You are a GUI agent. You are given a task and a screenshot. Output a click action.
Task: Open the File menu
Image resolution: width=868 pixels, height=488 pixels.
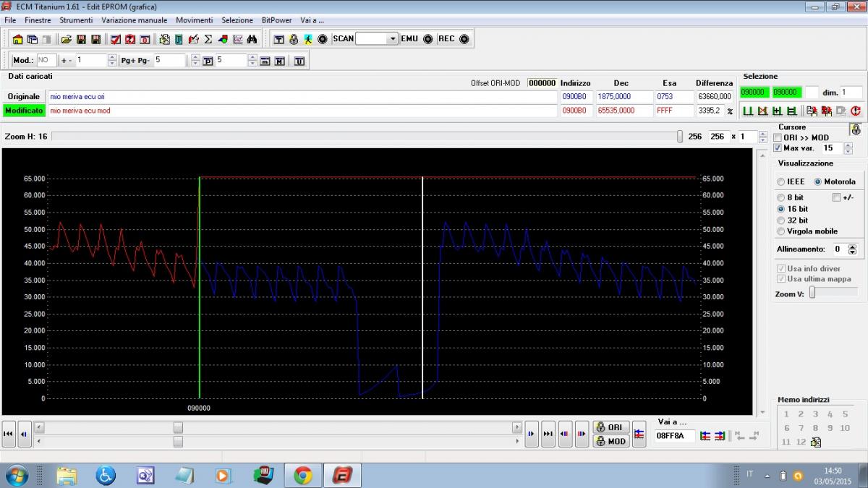tap(10, 20)
